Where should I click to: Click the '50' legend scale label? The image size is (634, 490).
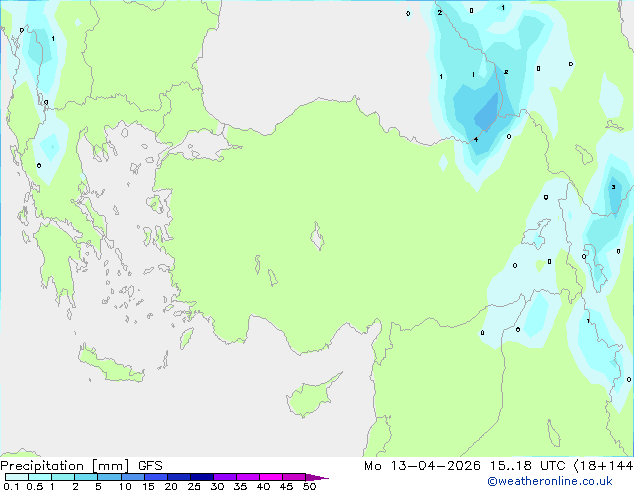(x=309, y=486)
